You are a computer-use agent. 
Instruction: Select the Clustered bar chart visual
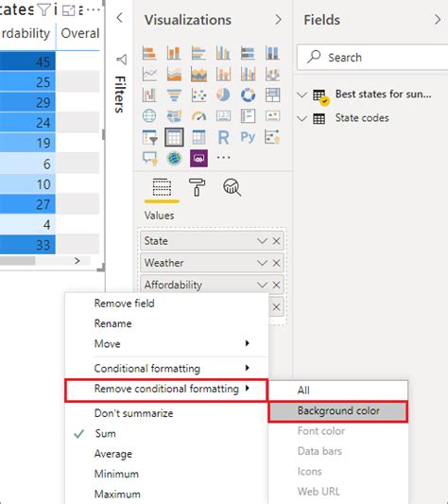click(x=198, y=53)
